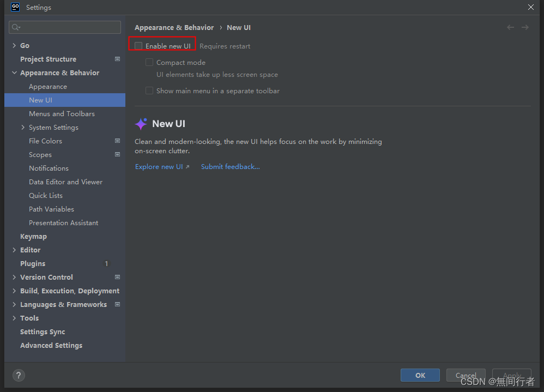The width and height of the screenshot is (544, 392).
Task: Toggle Show main menu in separate toolbar
Action: (149, 91)
